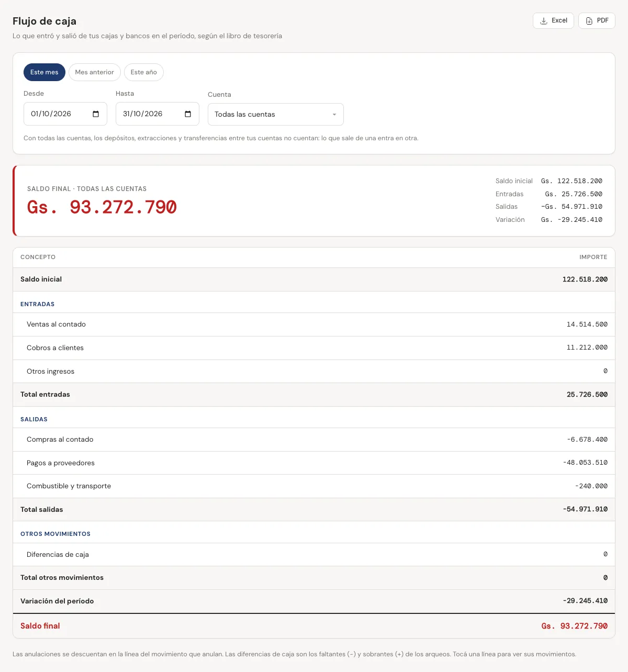The image size is (628, 672).
Task: Click the Flujo de caja page title
Action: [x=44, y=21]
